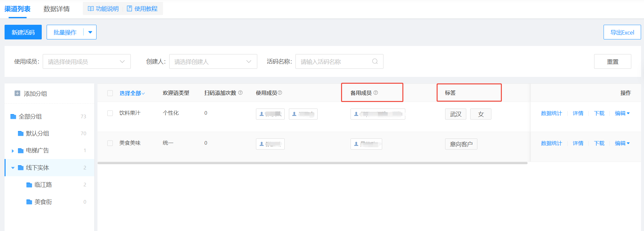Switch to the 渠道列表 tab
This screenshot has height=231, width=644.
click(x=18, y=9)
